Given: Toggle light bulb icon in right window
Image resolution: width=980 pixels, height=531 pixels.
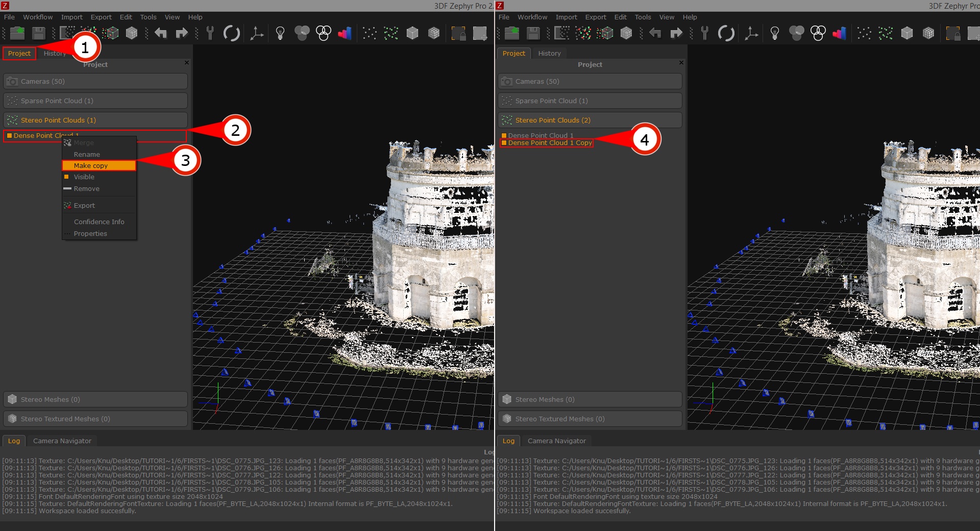Looking at the screenshot, I should 774,33.
